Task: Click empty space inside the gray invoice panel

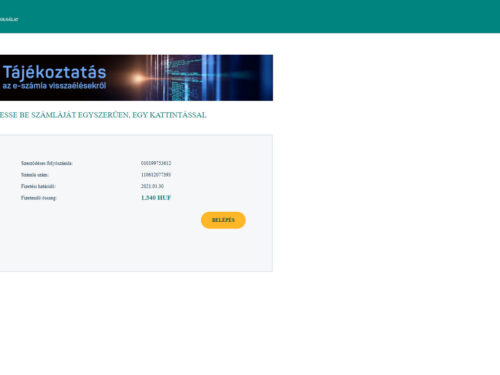Action: pyautogui.click(x=100, y=247)
